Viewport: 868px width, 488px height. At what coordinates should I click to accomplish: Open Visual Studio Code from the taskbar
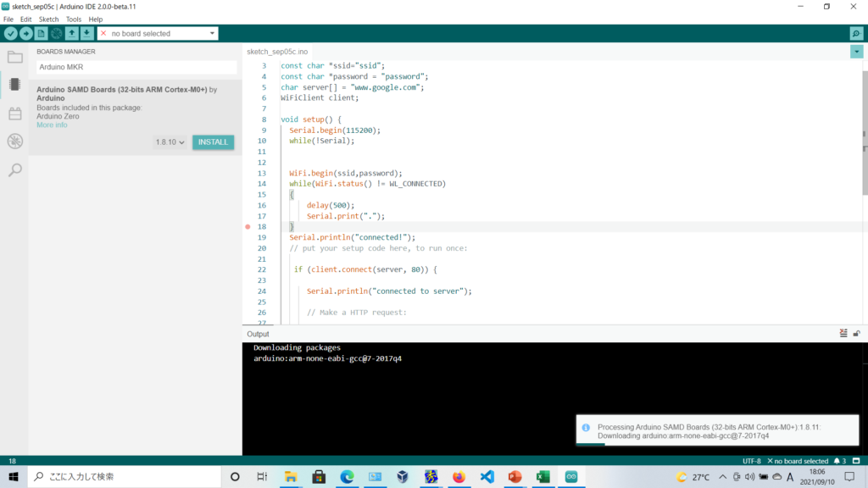click(487, 476)
